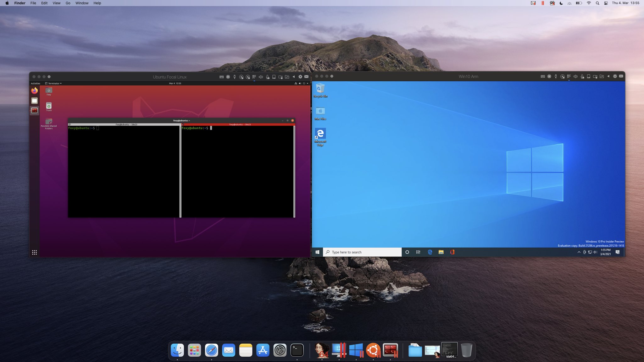Toggle microphone in Win10 Arm VM toolbar
Screen dimensions: 644x362
[x=582, y=76]
